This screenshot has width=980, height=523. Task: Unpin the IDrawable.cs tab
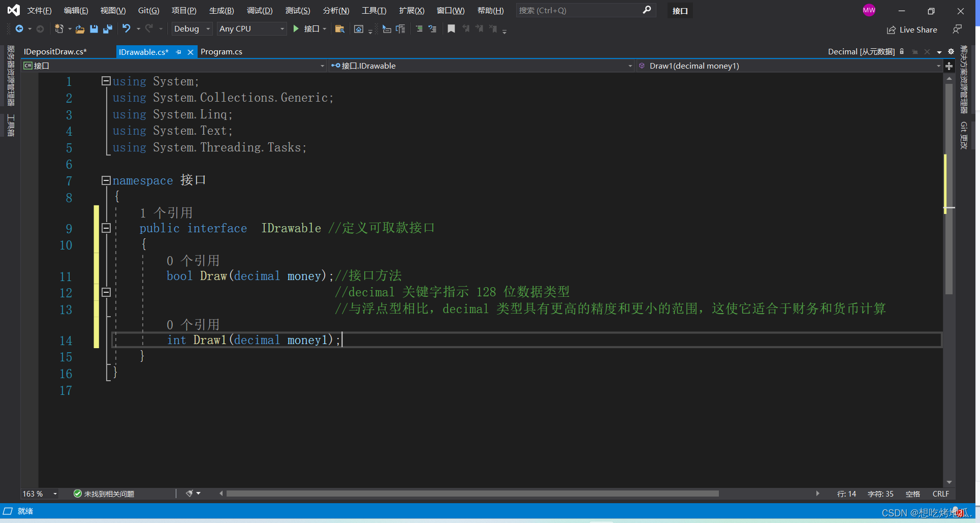point(178,52)
